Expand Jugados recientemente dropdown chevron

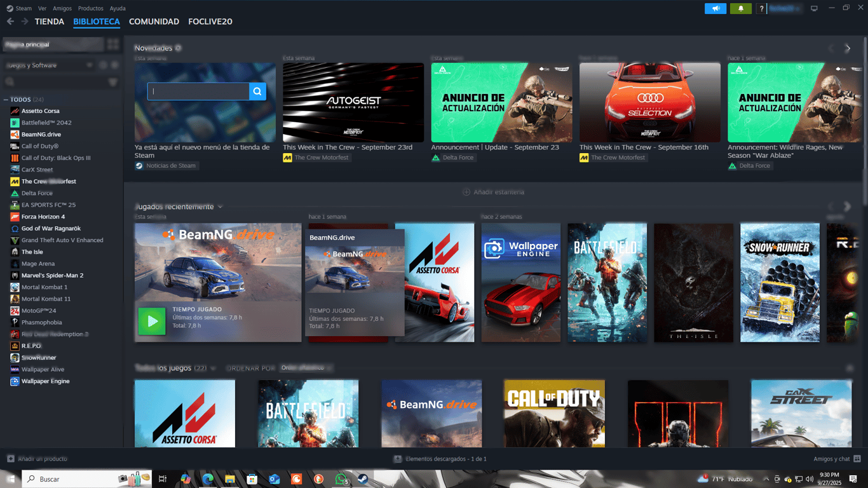click(220, 207)
